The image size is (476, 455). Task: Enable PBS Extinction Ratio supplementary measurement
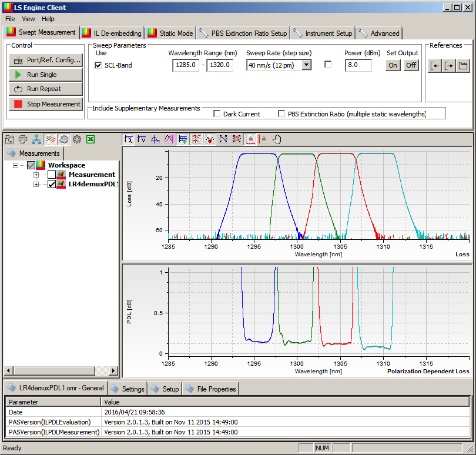click(x=281, y=113)
